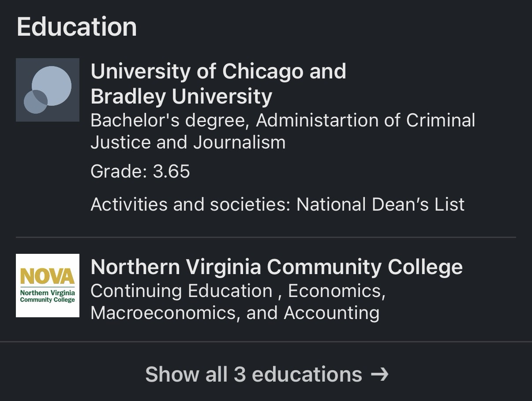Click the Education section heading
The height and width of the screenshot is (401, 532).
tap(77, 27)
